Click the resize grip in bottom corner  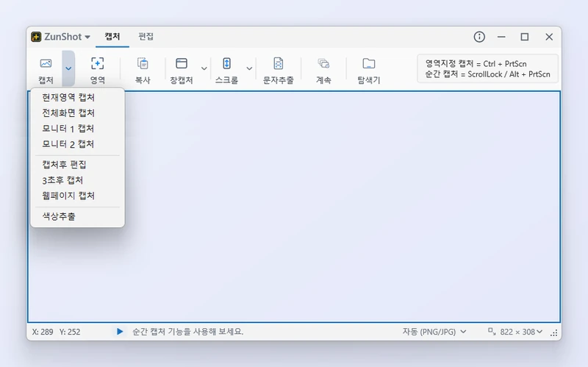[554, 333]
